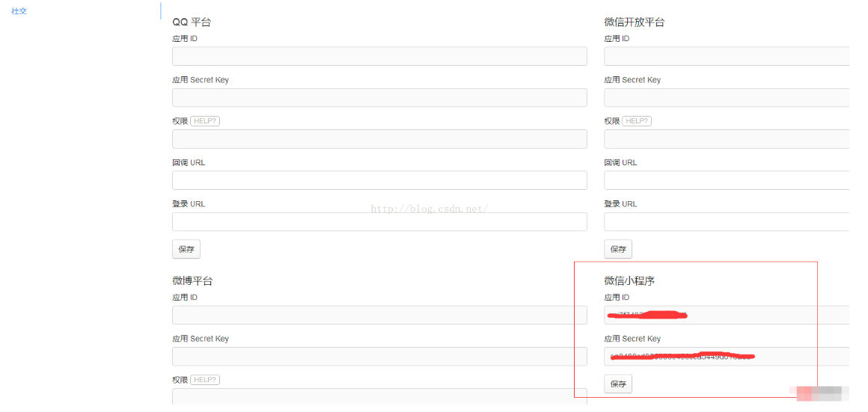Open the 社交 sidebar menu item

point(19,11)
